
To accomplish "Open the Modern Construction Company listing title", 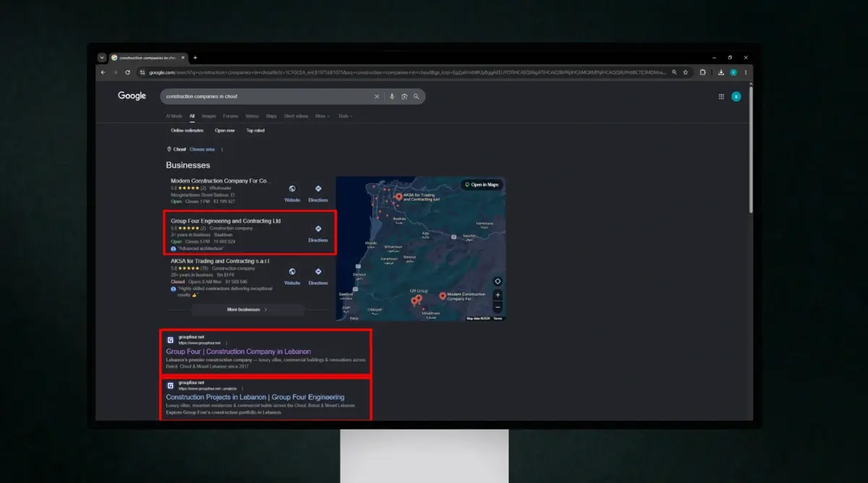I will (x=221, y=181).
